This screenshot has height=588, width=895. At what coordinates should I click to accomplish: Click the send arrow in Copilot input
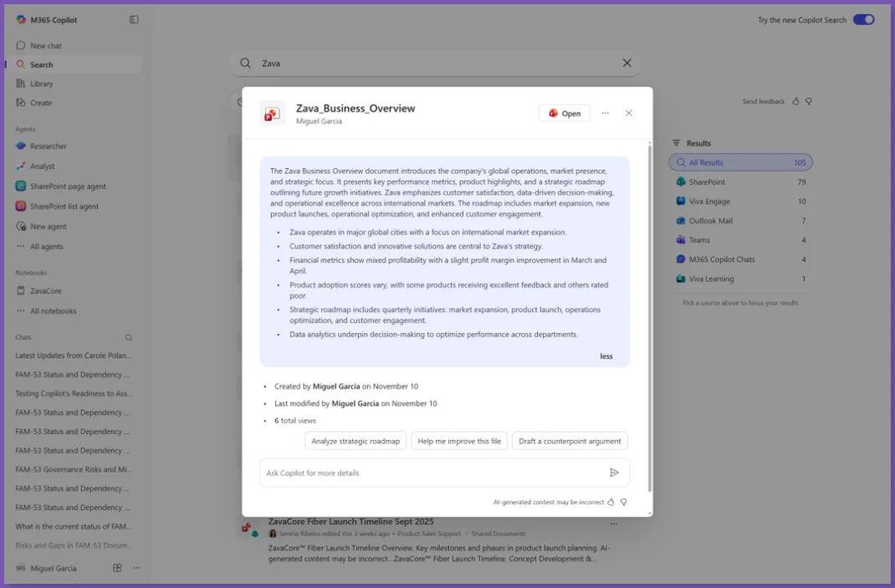614,473
